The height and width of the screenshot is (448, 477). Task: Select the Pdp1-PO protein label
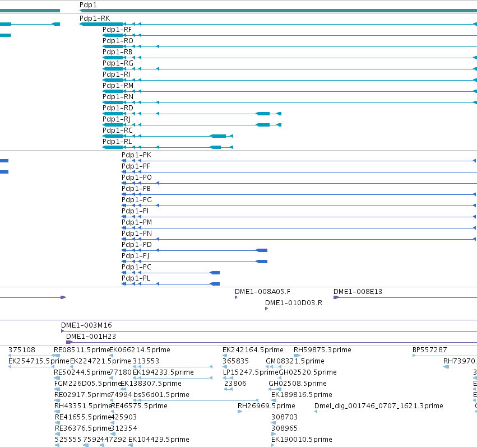137,178
